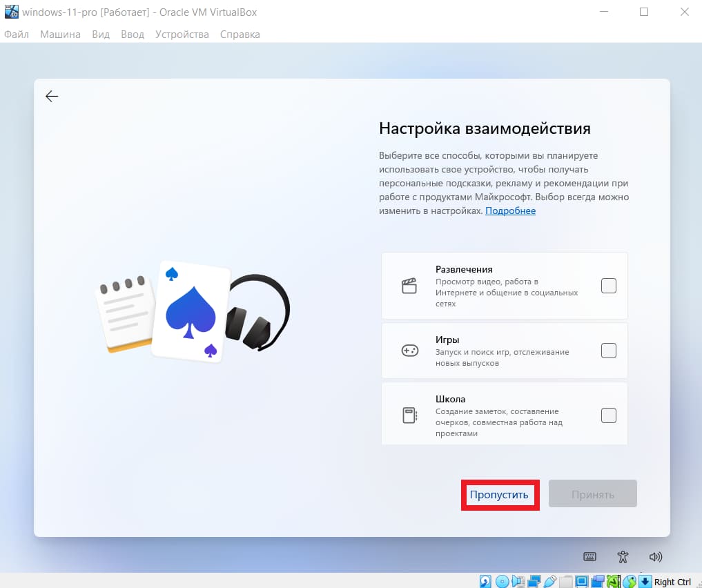Click the game controller icon beside Игры
Image resolution: width=702 pixels, height=588 pixels.
[409, 351]
